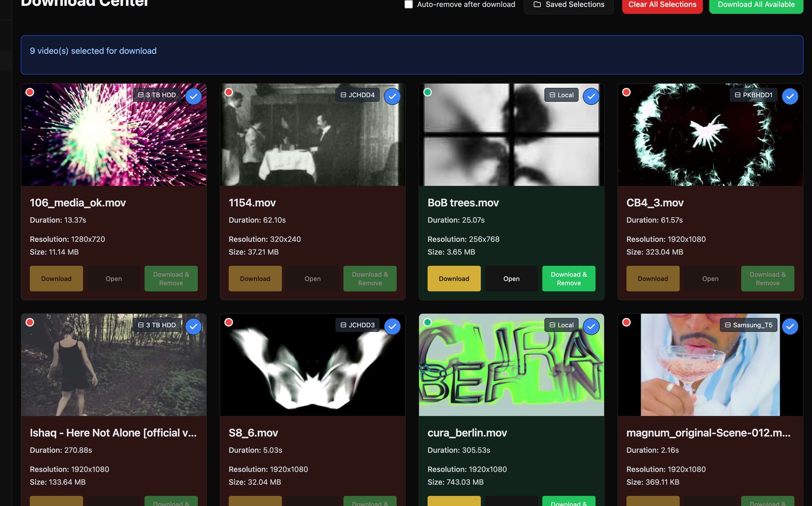This screenshot has height=506, width=812.
Task: Click the Samsung_T5 badge on magnum_original-Scene-012
Action: (748, 325)
